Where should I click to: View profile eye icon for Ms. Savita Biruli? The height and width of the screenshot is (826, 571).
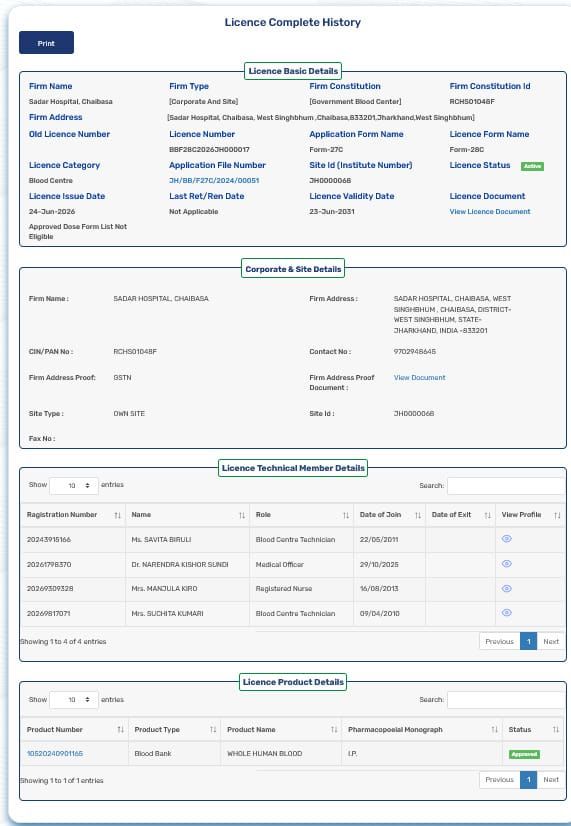pyautogui.click(x=507, y=539)
